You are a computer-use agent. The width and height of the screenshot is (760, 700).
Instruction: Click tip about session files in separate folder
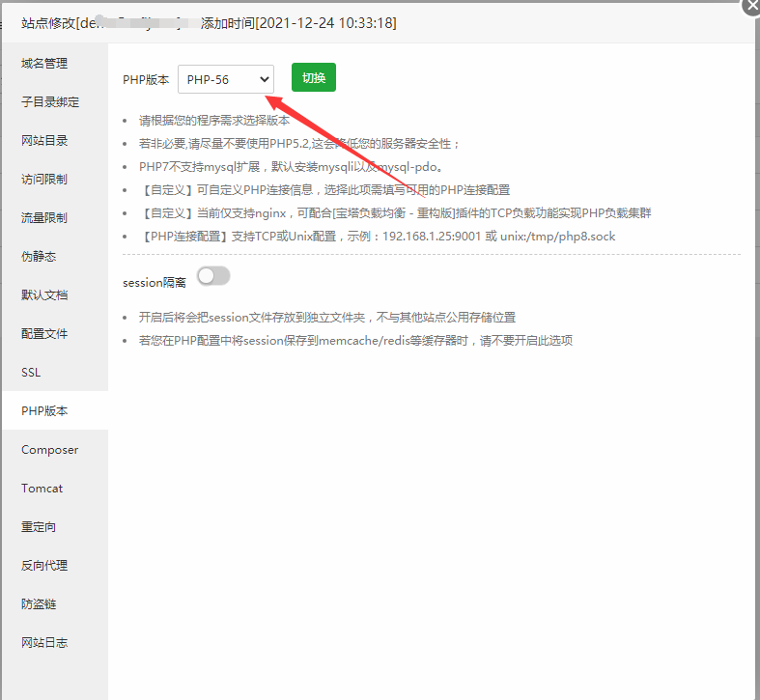(327, 317)
